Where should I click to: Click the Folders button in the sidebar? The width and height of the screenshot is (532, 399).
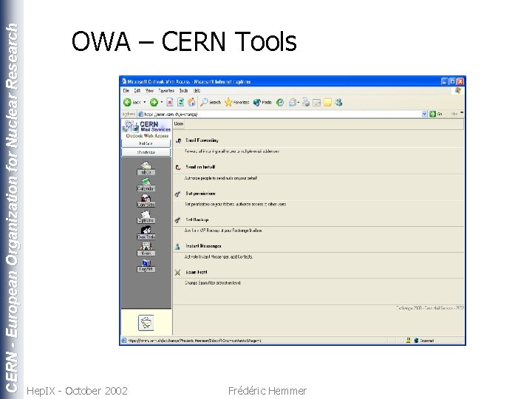pos(146,143)
